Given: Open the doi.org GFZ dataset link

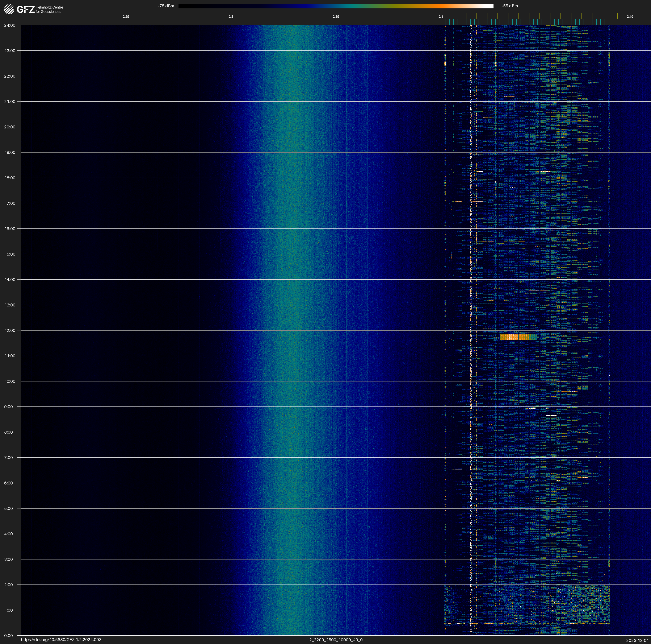Looking at the screenshot, I should (61, 640).
